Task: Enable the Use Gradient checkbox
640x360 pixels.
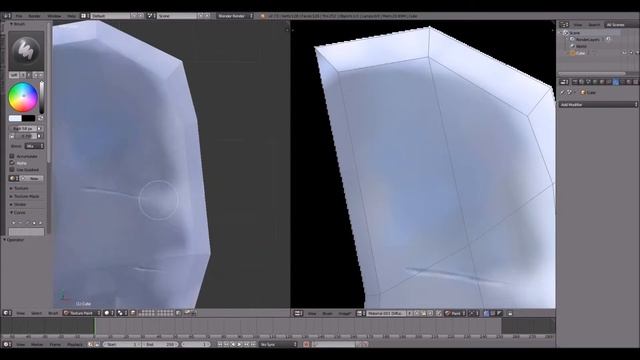Action: coord(12,170)
